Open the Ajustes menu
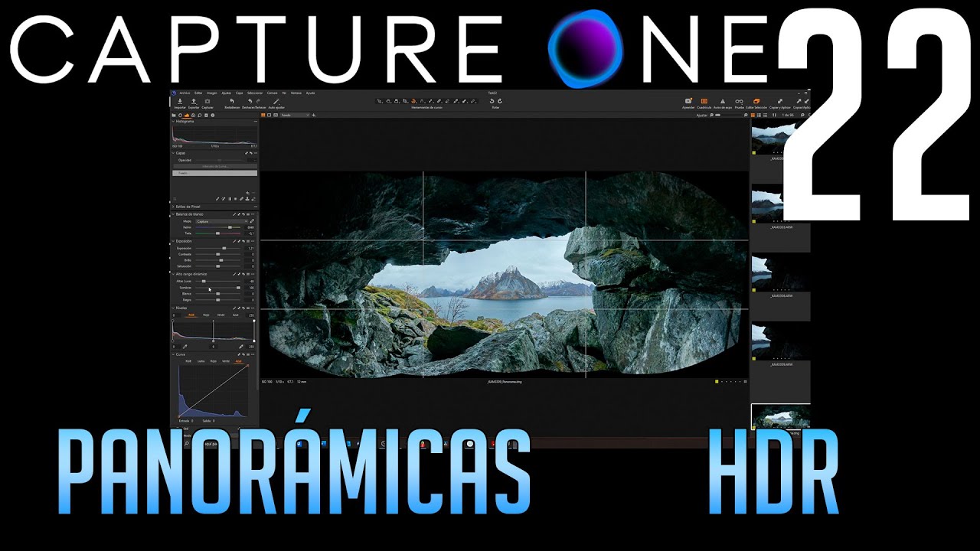The width and height of the screenshot is (980, 551). click(x=226, y=93)
